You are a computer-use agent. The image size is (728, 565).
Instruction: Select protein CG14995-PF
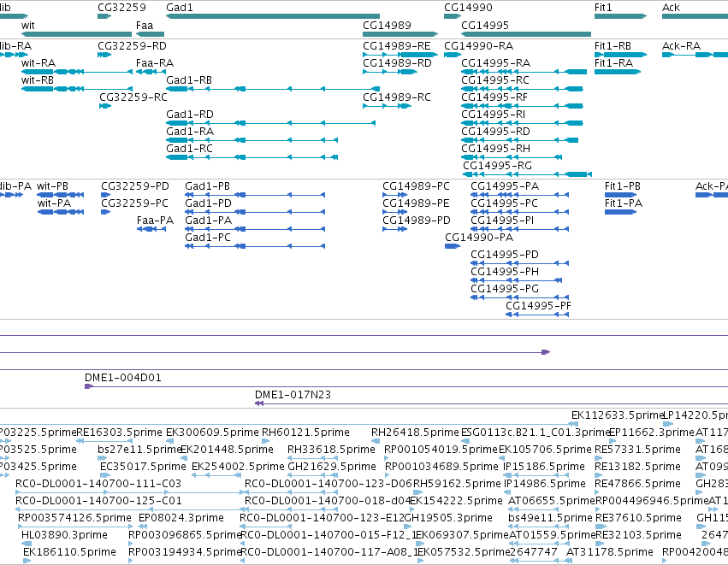click(537, 315)
